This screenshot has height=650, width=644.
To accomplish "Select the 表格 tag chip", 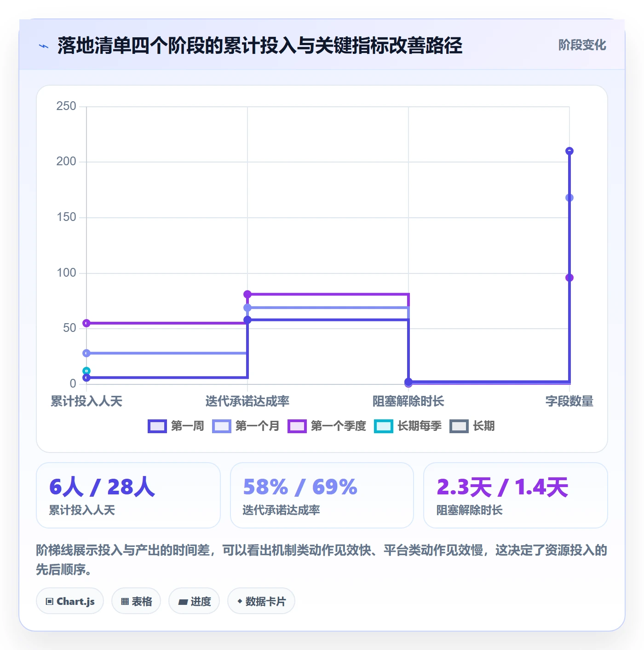I will (x=136, y=601).
